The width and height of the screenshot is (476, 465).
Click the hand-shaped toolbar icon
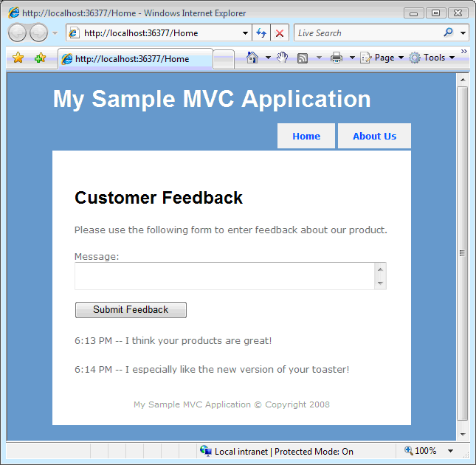point(282,57)
